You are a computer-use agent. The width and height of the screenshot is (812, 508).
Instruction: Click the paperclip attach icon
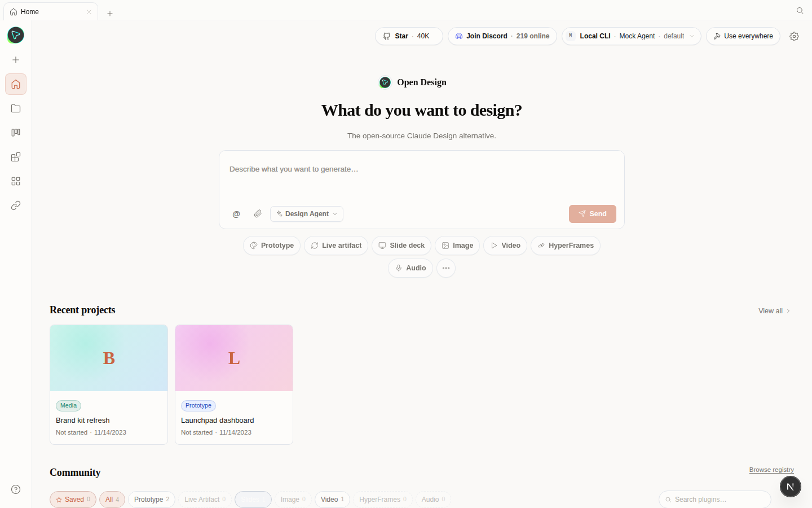point(258,214)
